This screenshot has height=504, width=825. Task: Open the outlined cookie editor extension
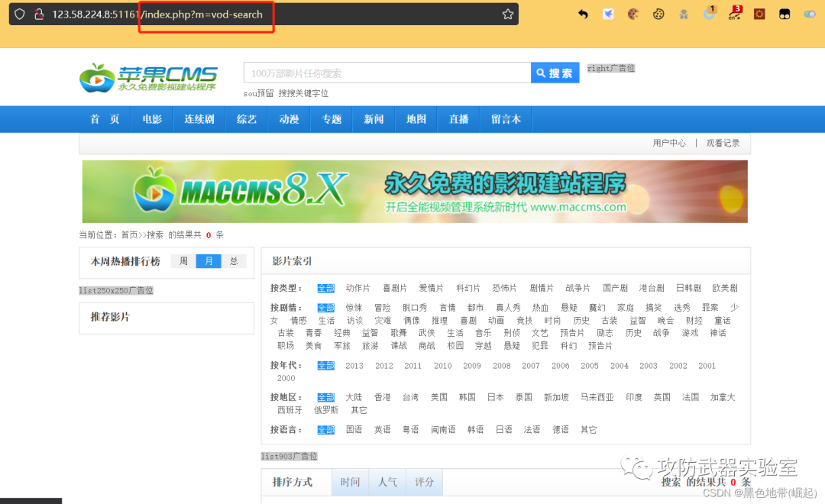point(658,15)
